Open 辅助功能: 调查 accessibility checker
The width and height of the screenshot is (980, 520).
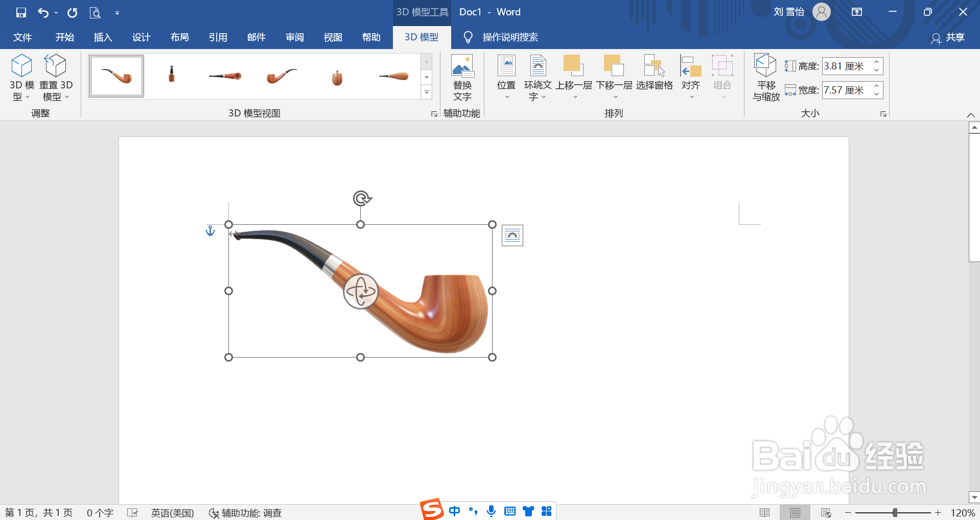click(x=245, y=513)
